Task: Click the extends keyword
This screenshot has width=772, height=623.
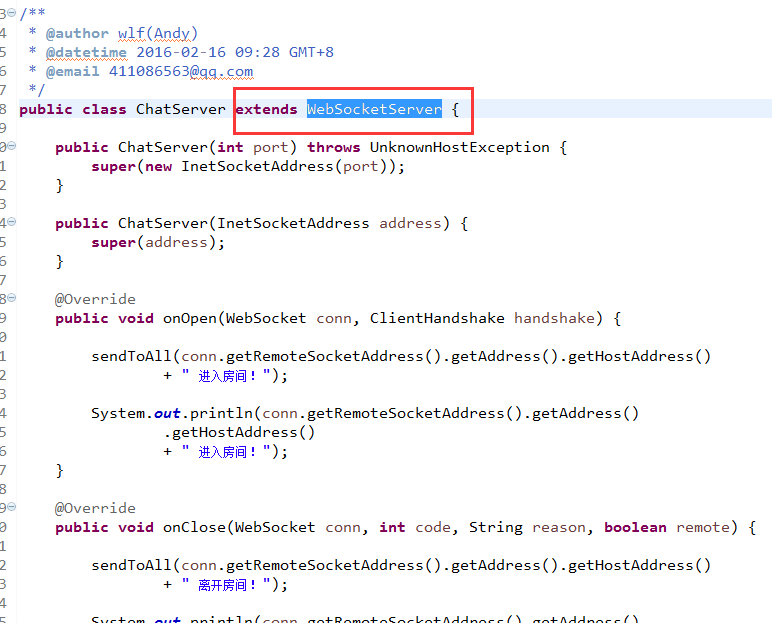Action: click(266, 109)
